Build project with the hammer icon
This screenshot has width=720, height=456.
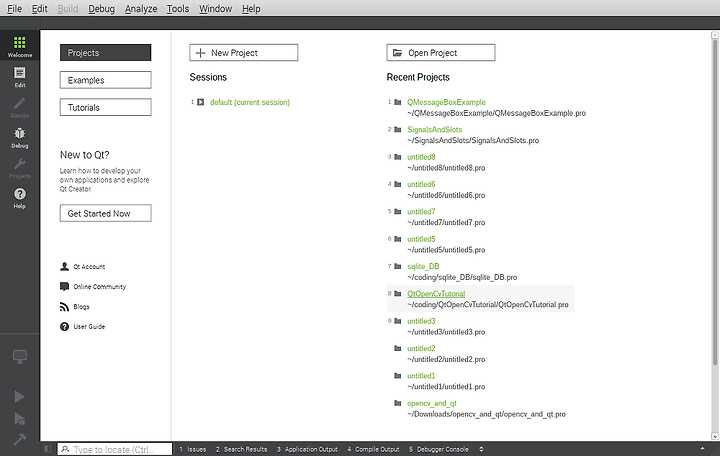click(x=19, y=439)
